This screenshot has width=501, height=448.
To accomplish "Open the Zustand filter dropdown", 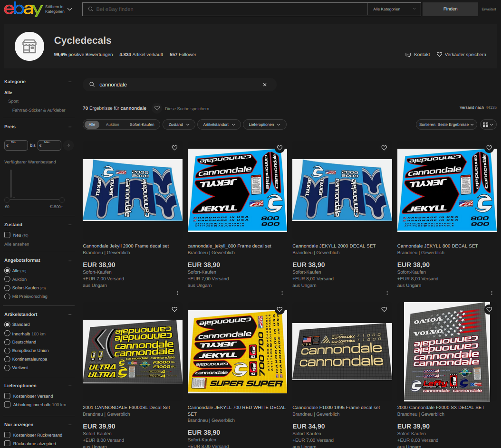I will click(x=179, y=124).
